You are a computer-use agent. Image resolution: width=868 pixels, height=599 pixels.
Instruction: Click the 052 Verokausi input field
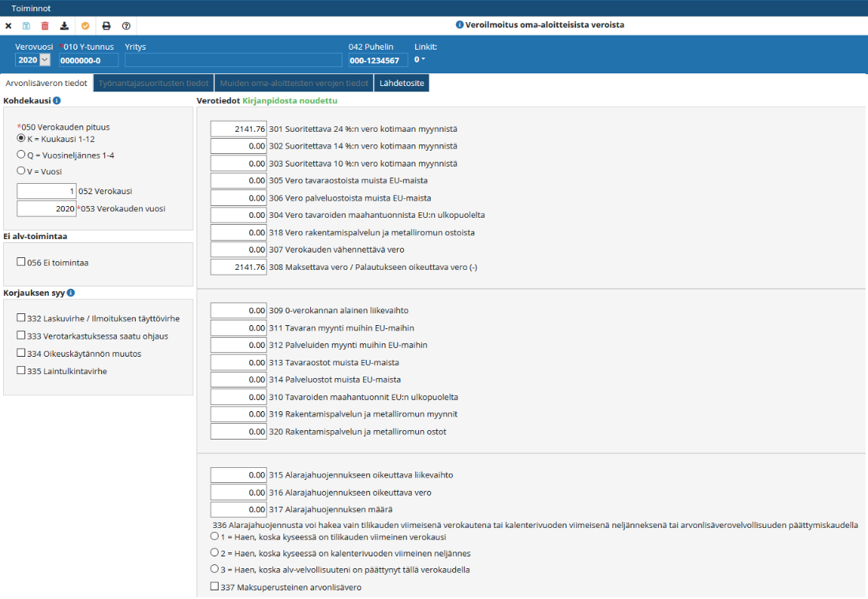coord(47,191)
